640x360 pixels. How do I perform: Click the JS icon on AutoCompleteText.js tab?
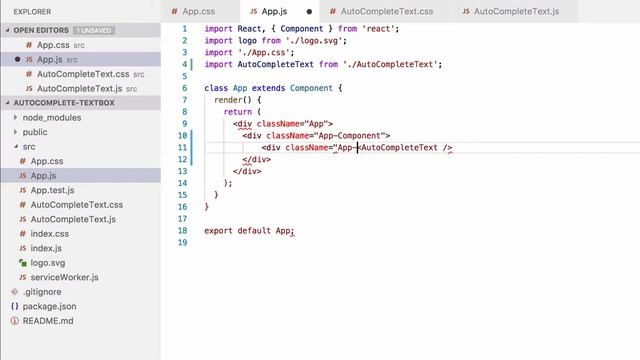tap(466, 11)
